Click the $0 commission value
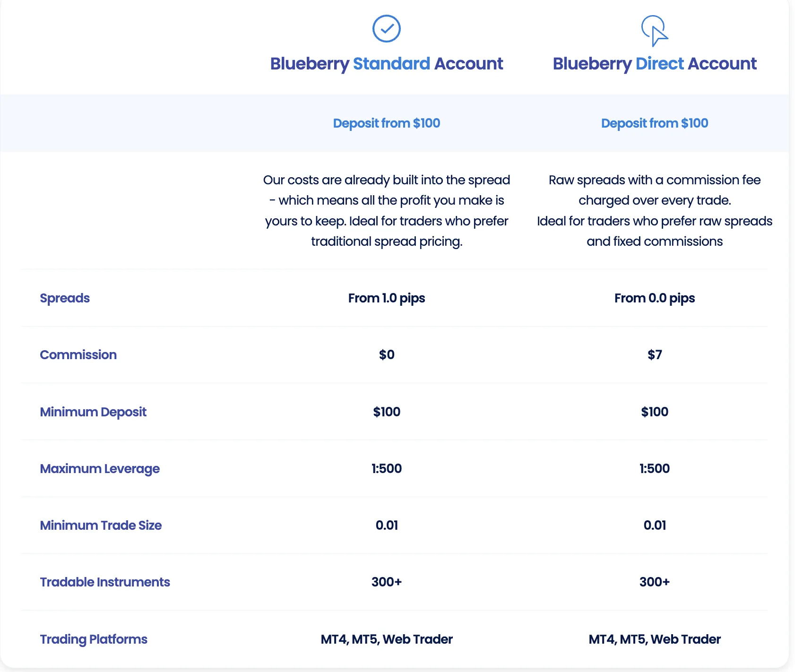Image resolution: width=795 pixels, height=672 pixels. point(387,355)
